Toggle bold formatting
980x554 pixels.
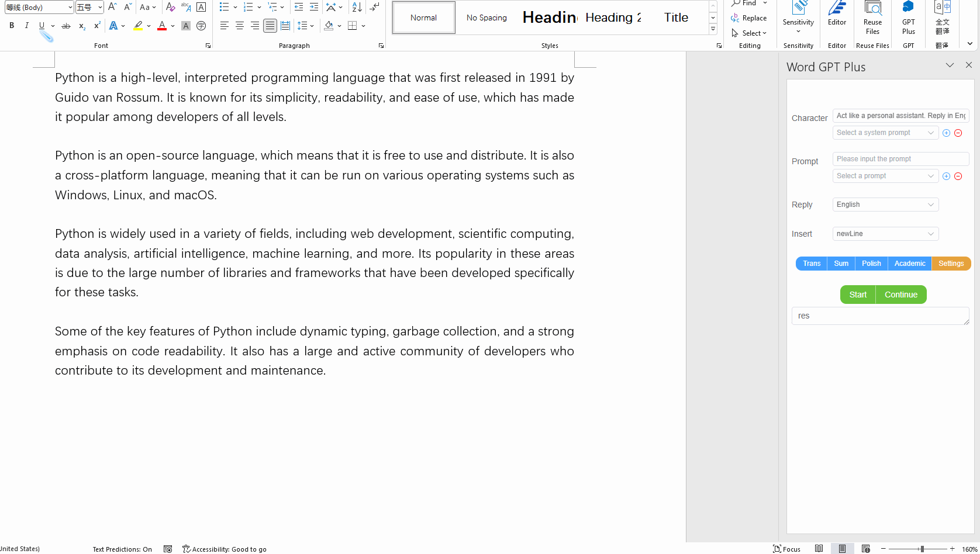click(x=11, y=25)
